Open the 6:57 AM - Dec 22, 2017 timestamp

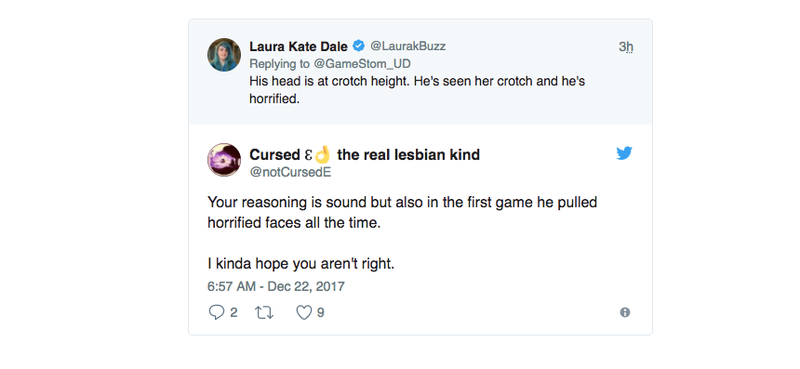[276, 286]
